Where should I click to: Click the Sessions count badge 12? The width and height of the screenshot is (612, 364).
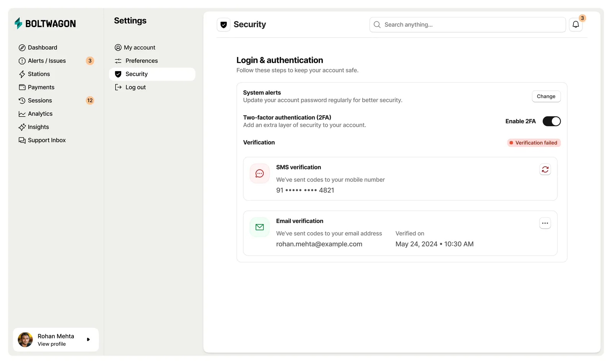pos(90,101)
